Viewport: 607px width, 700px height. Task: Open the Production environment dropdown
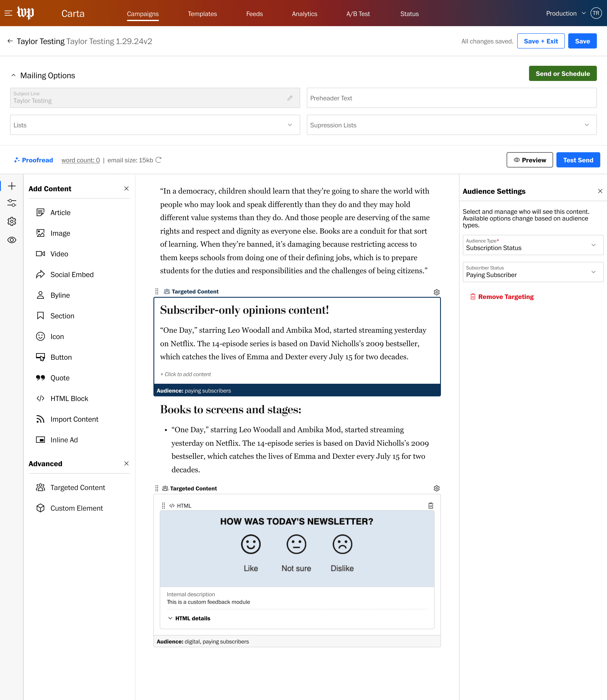(x=566, y=13)
